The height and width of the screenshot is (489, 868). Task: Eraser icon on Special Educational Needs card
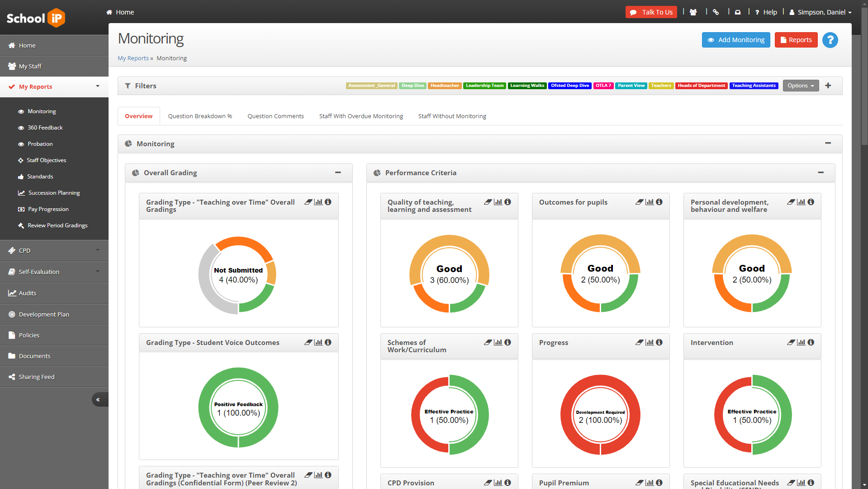[791, 483]
